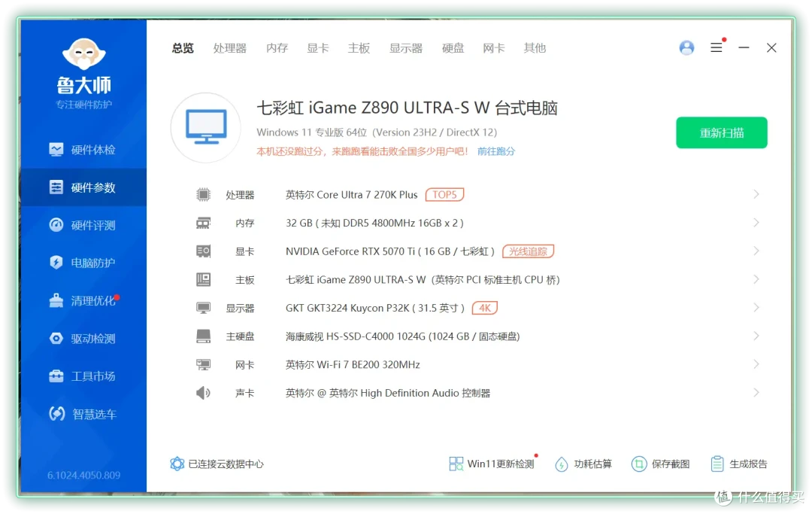The width and height of the screenshot is (812, 514).
Task: Open the 清理优化 broom icon
Action: coord(56,300)
